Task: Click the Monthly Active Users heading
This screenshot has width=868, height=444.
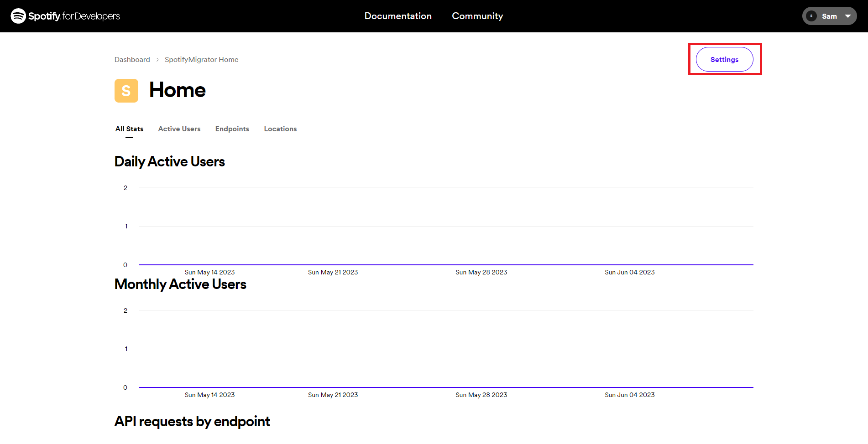Action: (x=180, y=284)
